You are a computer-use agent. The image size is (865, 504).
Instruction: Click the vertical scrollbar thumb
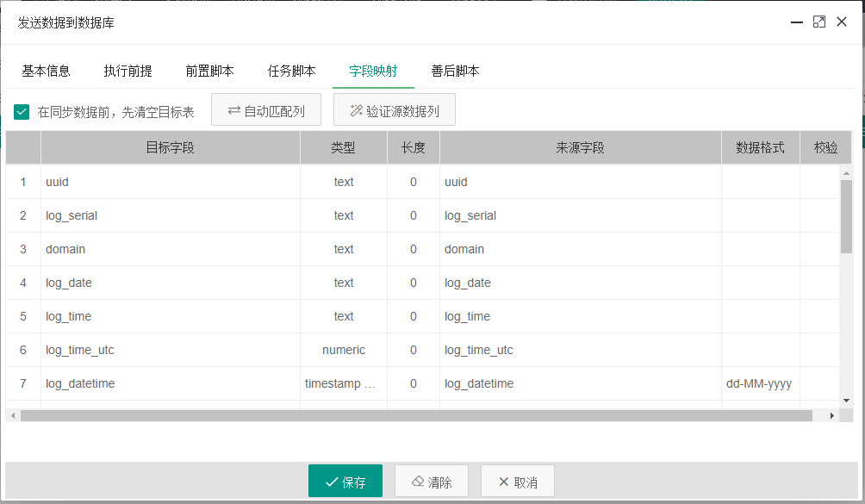846,216
